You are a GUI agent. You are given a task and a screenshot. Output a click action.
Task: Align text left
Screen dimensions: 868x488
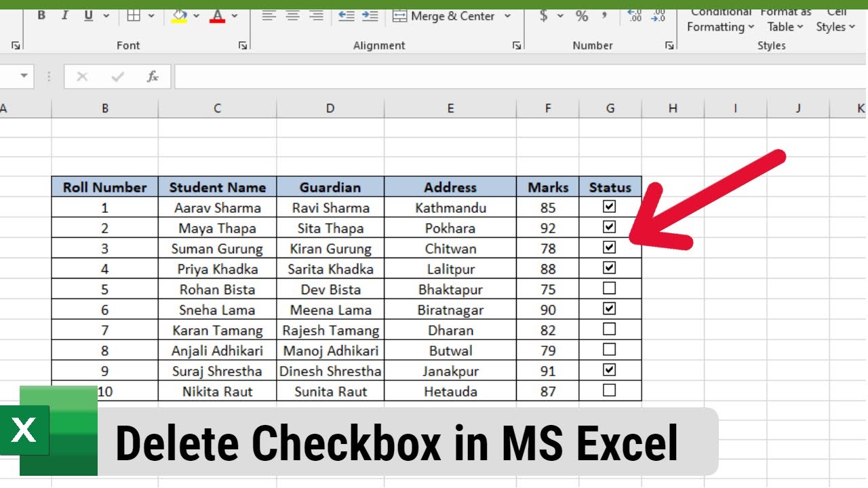click(269, 15)
